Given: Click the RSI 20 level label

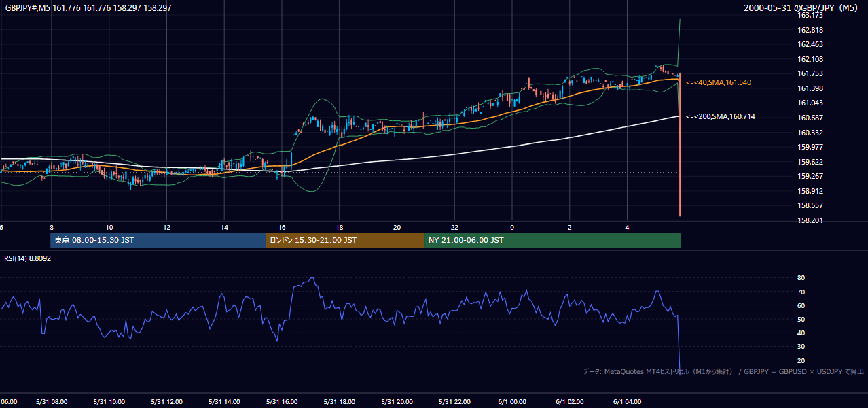Looking at the screenshot, I should point(801,360).
